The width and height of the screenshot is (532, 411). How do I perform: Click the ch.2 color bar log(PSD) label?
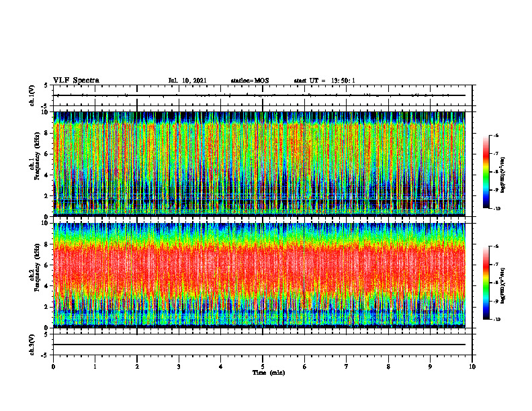click(x=503, y=285)
